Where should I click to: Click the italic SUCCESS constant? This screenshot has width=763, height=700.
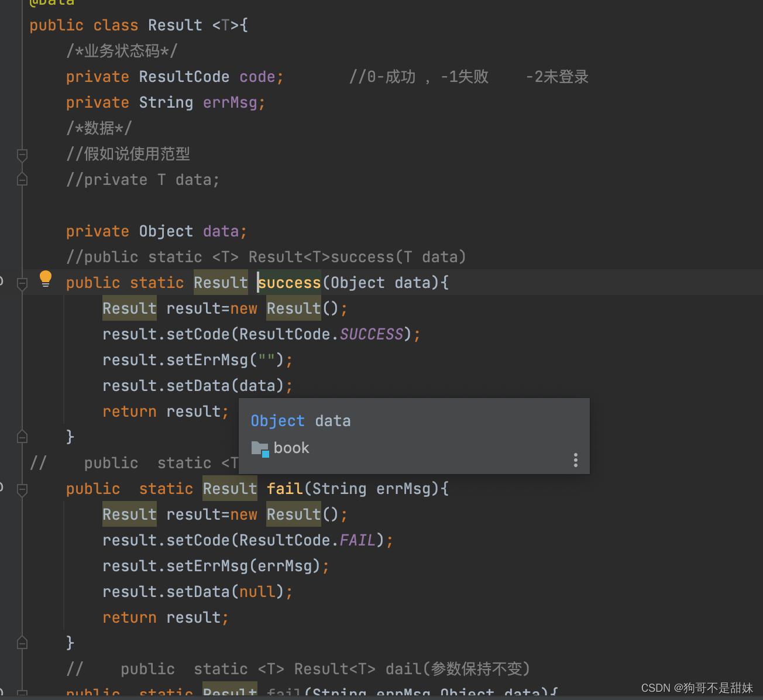point(372,334)
